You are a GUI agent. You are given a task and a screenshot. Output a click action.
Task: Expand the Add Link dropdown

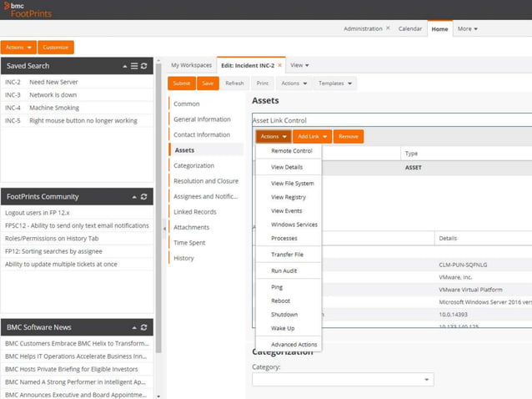point(313,136)
